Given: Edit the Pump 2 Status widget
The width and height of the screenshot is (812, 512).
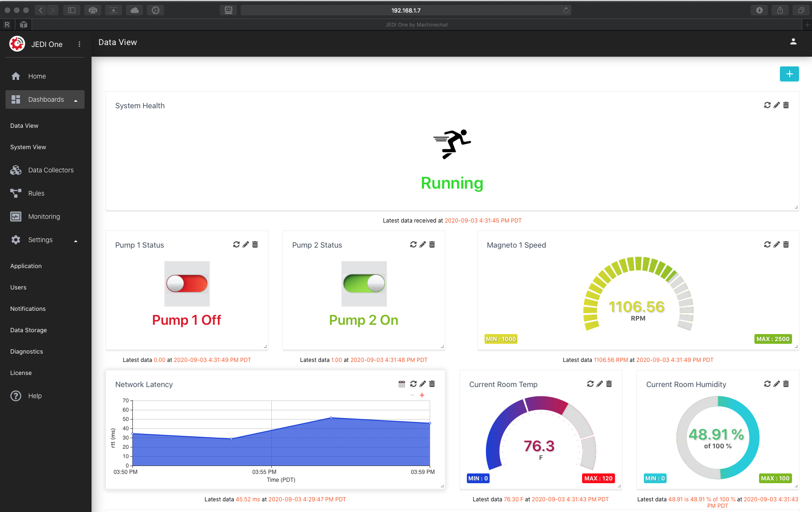Looking at the screenshot, I should click(x=423, y=244).
